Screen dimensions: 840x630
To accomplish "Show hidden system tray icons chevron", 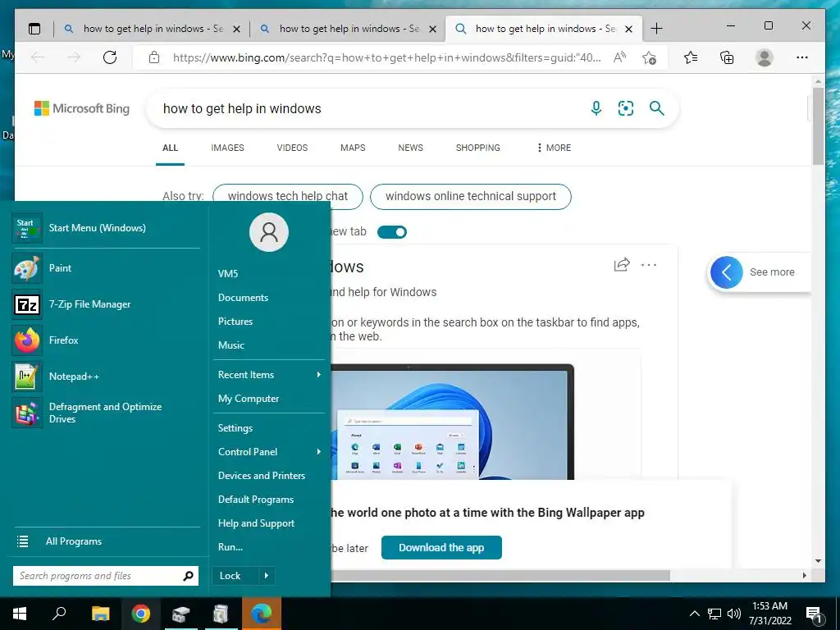I will click(x=694, y=614).
